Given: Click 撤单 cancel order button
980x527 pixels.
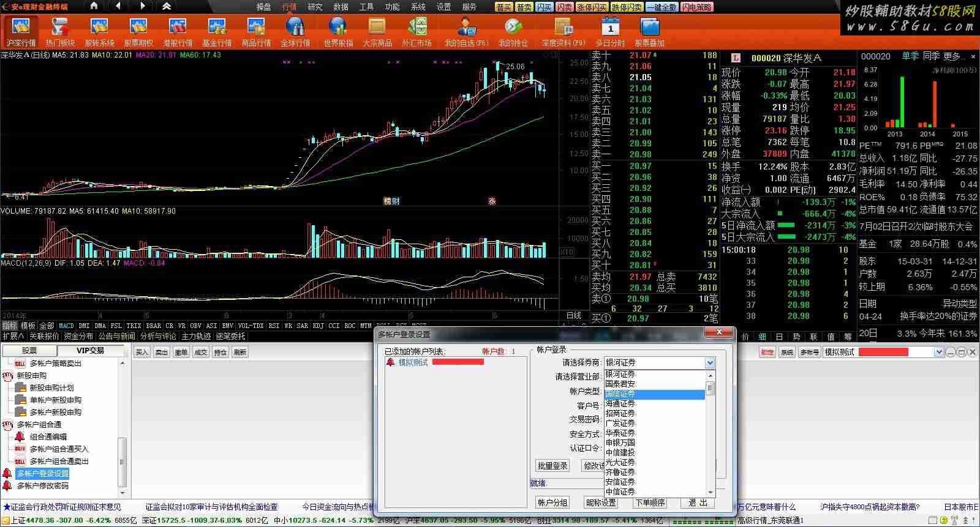Looking at the screenshot, I should 181,352.
